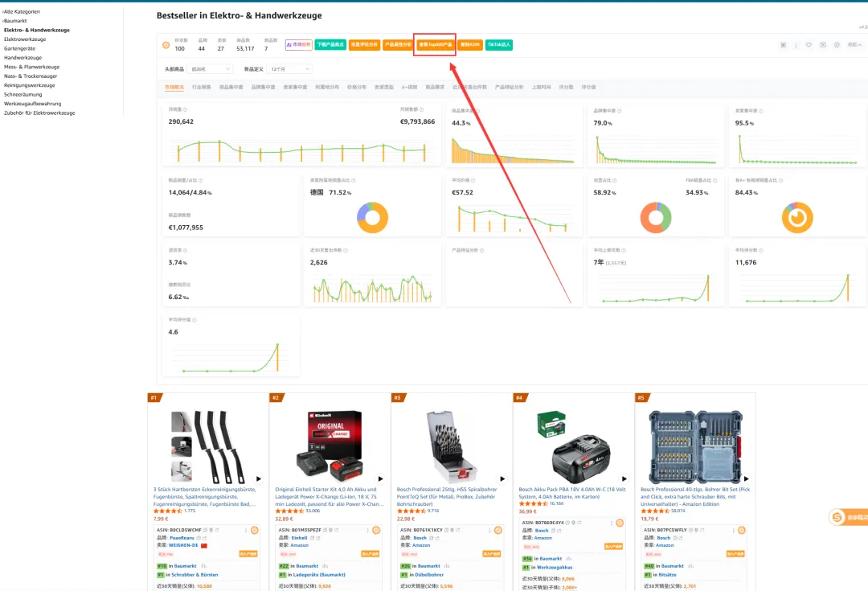
Task: Click the grid layout icon in toolbar
Action: pyautogui.click(x=784, y=45)
